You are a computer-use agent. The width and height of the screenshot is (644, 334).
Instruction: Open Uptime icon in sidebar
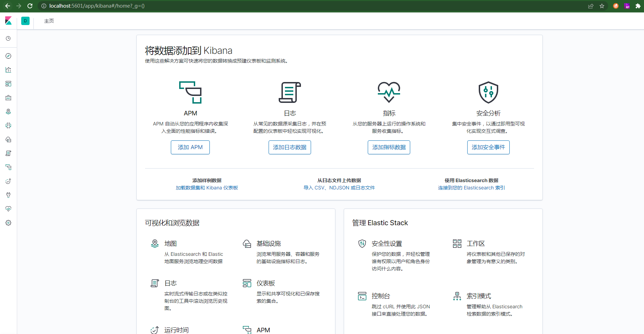tap(8, 181)
